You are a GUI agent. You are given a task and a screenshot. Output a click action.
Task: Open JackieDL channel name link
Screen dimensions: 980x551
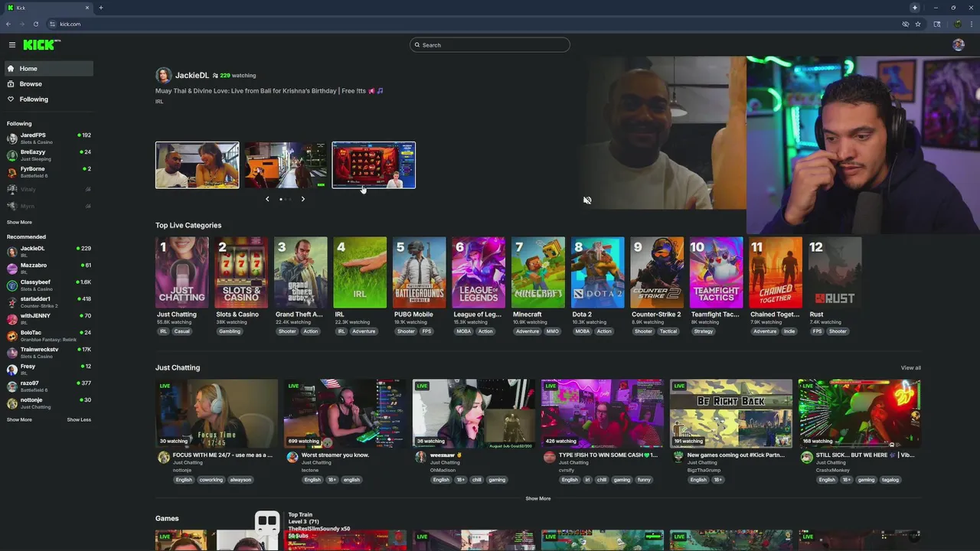192,75
